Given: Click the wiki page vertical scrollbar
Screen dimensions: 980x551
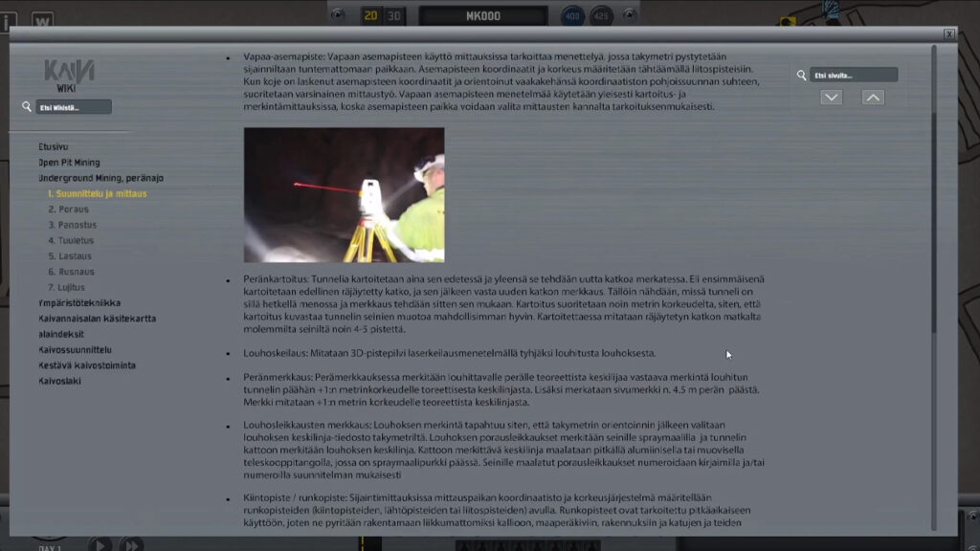Looking at the screenshot, I should tap(934, 191).
